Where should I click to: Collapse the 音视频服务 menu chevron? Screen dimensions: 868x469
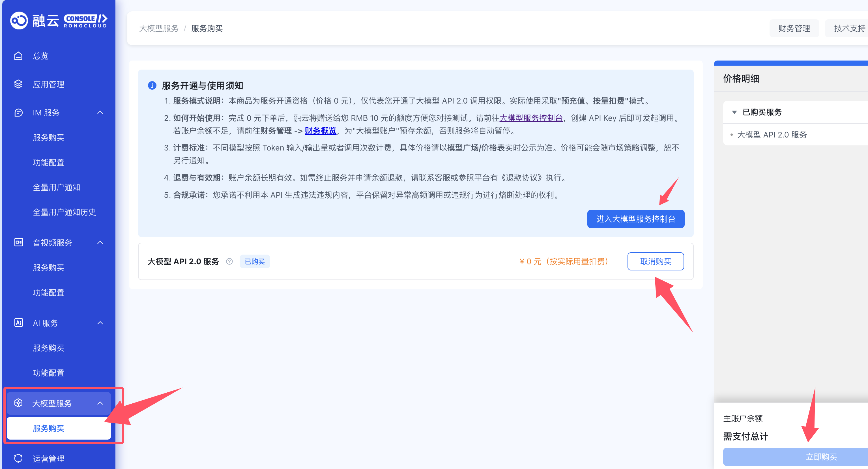[100, 243]
